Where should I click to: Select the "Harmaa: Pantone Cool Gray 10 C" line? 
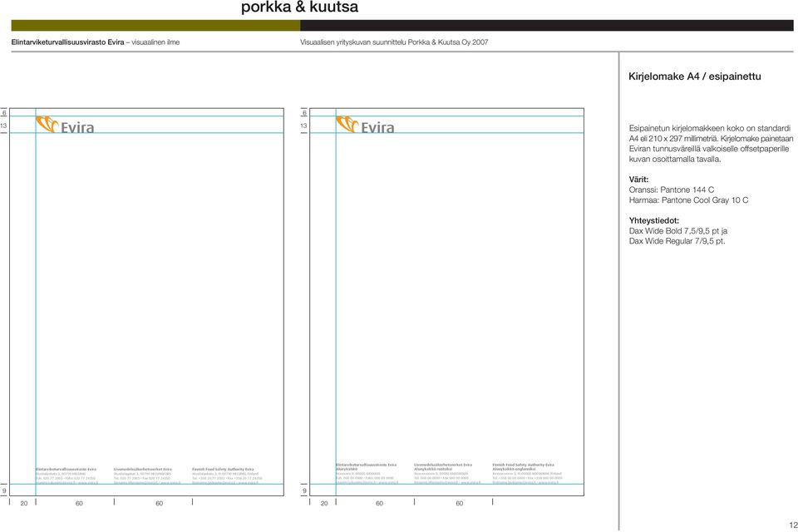(688, 200)
